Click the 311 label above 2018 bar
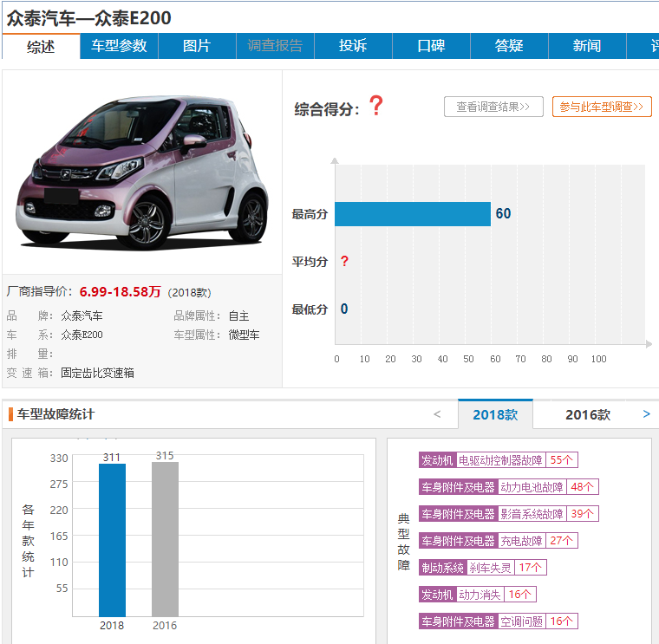Viewport: 659px width, 644px height. pos(112,457)
